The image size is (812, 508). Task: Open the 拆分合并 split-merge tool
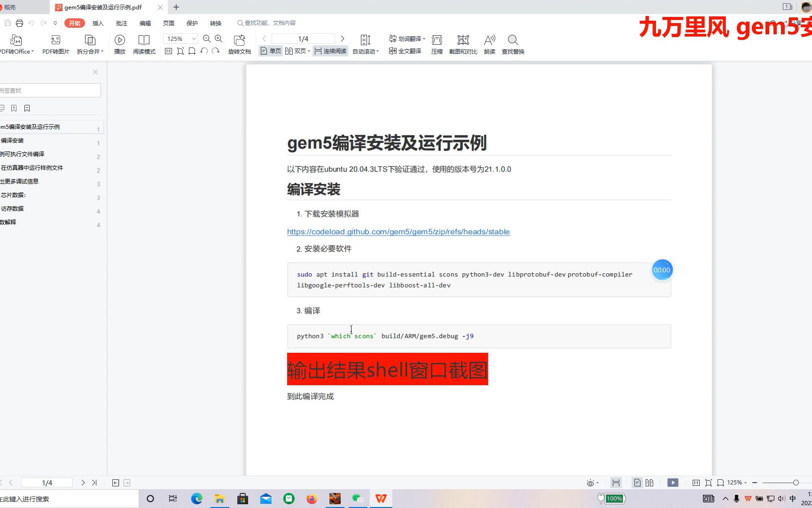tap(90, 45)
